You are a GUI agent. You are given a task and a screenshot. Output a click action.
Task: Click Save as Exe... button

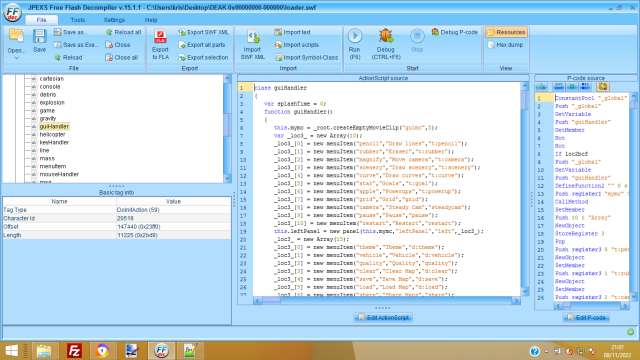76,45
